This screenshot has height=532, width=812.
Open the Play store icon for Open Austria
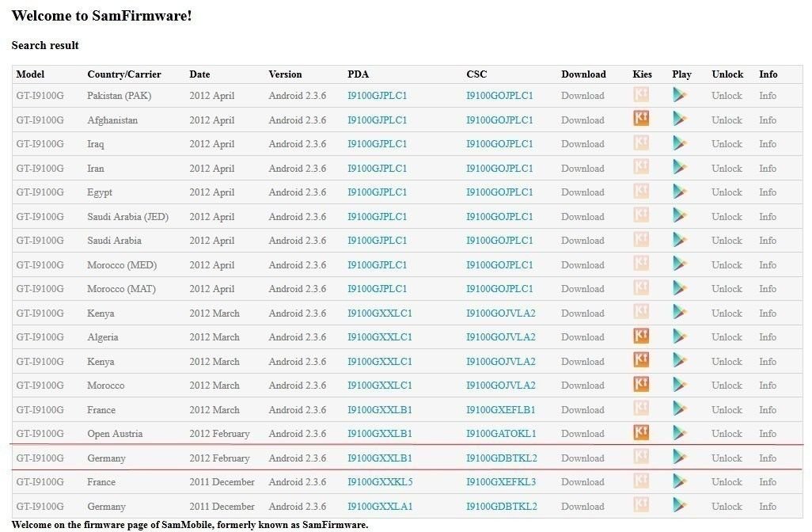tap(679, 433)
